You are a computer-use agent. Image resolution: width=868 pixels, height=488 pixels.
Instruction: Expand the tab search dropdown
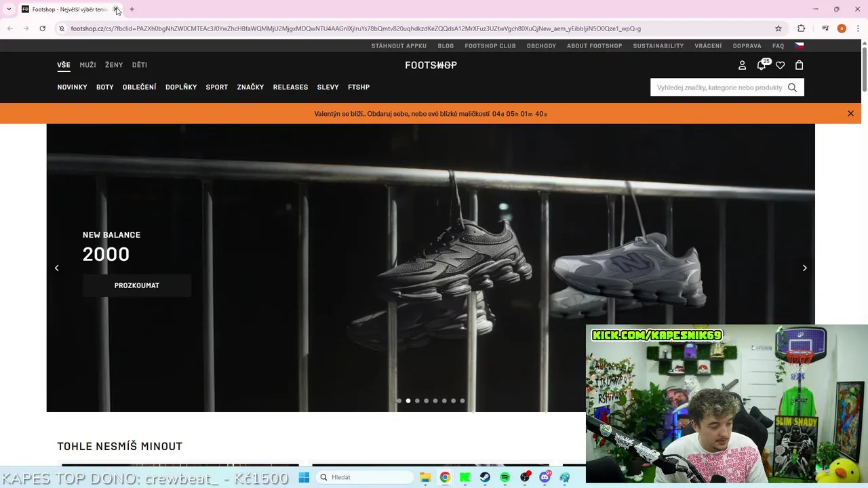[x=9, y=9]
